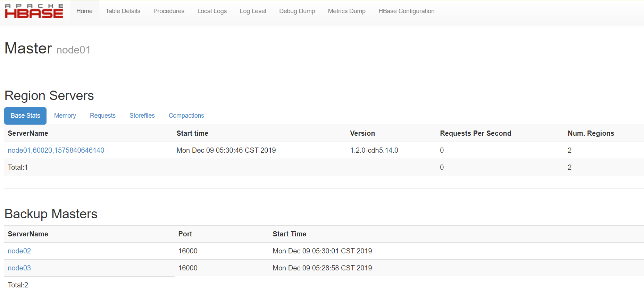The width and height of the screenshot is (644, 294).
Task: Click the Port column header
Action: coord(185,234)
